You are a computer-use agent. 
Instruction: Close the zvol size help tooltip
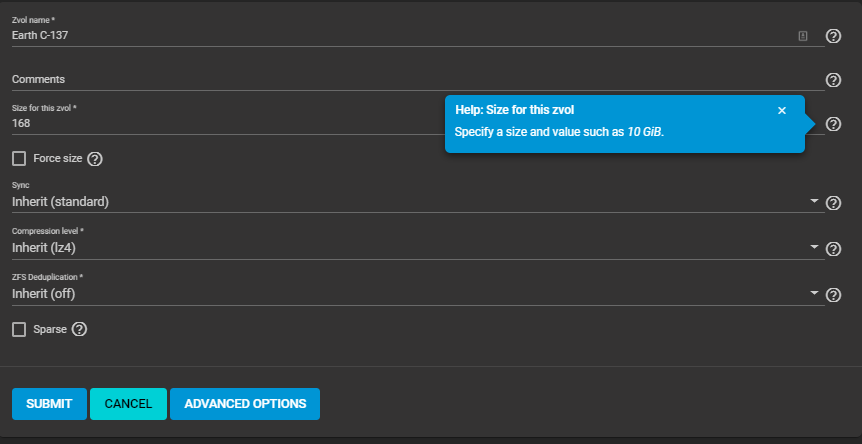782,110
